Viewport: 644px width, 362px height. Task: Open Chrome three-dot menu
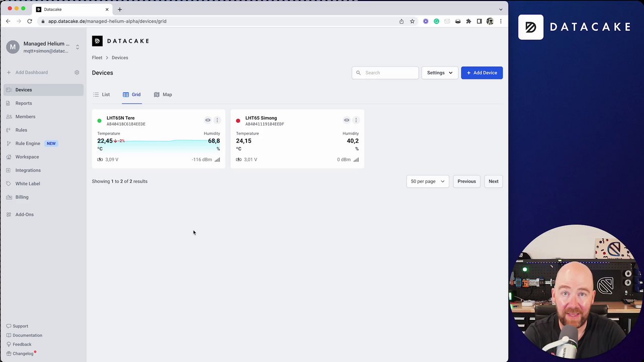(501, 21)
